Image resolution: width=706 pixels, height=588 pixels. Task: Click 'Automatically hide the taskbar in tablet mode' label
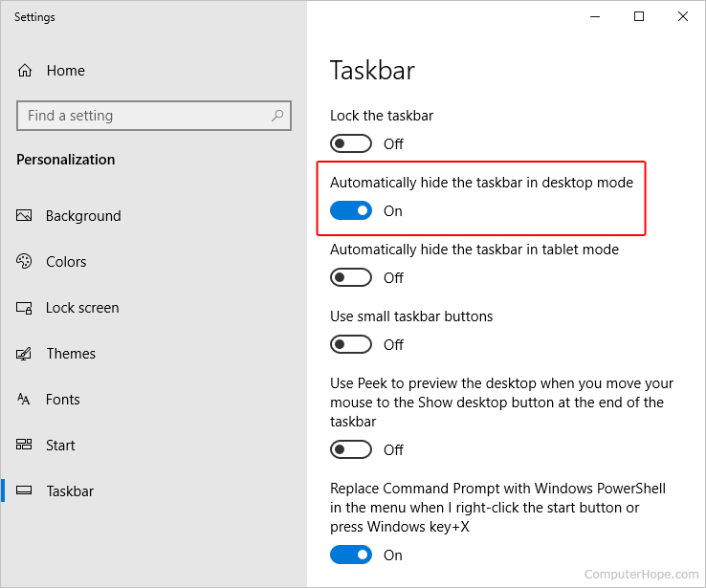pos(474,250)
